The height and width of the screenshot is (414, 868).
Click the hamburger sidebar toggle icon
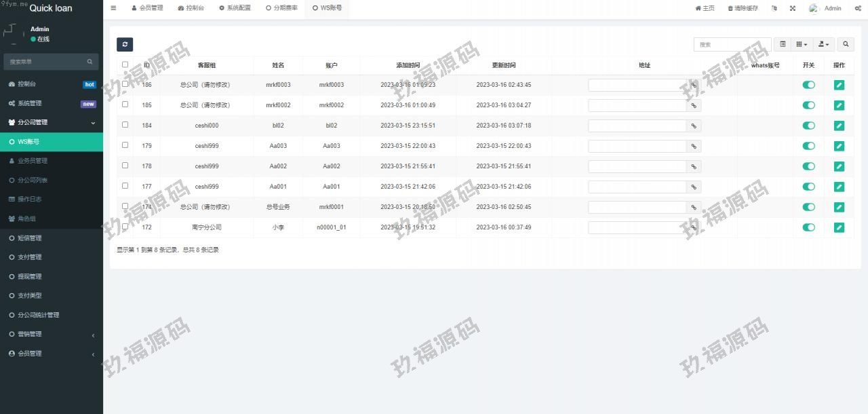[113, 8]
